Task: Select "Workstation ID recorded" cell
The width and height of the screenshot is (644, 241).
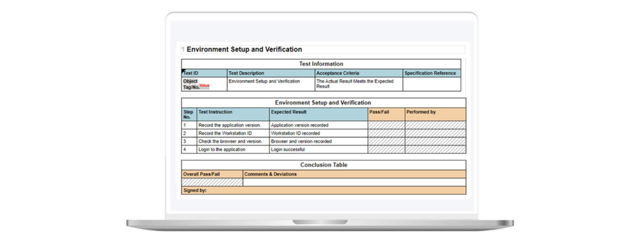Action: coord(318,133)
